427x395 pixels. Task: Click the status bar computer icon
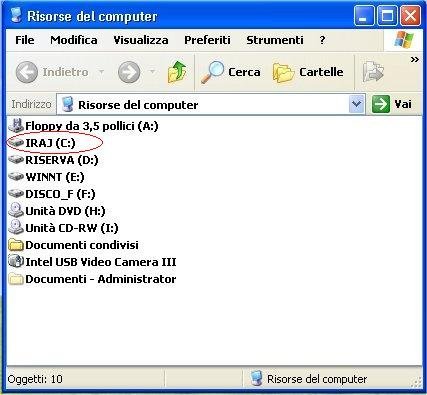[256, 379]
